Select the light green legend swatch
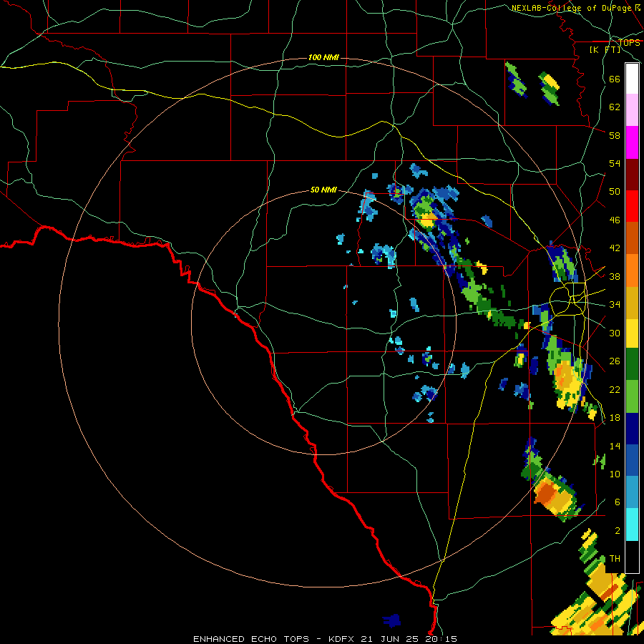Screen dimensions: 644x644 [x=632, y=396]
